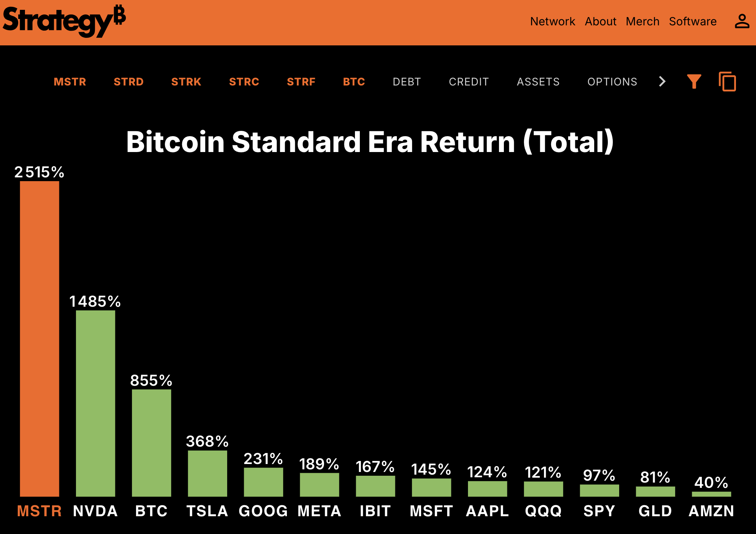Switch to the MSTR tab
Viewport: 756px width, 534px height.
pos(70,82)
